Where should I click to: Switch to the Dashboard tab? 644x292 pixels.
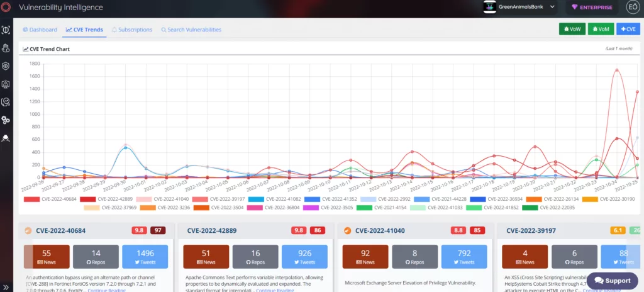[40, 30]
